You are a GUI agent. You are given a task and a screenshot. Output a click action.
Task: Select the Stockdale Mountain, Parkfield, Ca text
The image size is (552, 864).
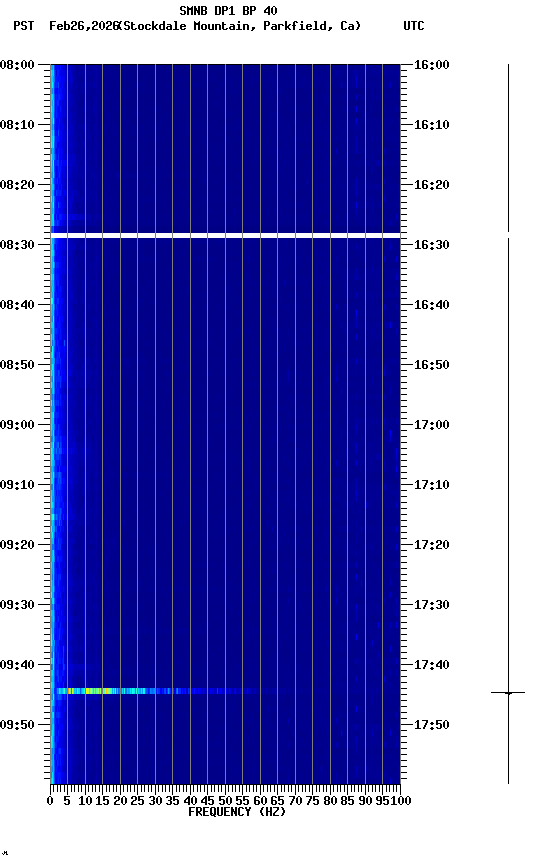pos(242,26)
